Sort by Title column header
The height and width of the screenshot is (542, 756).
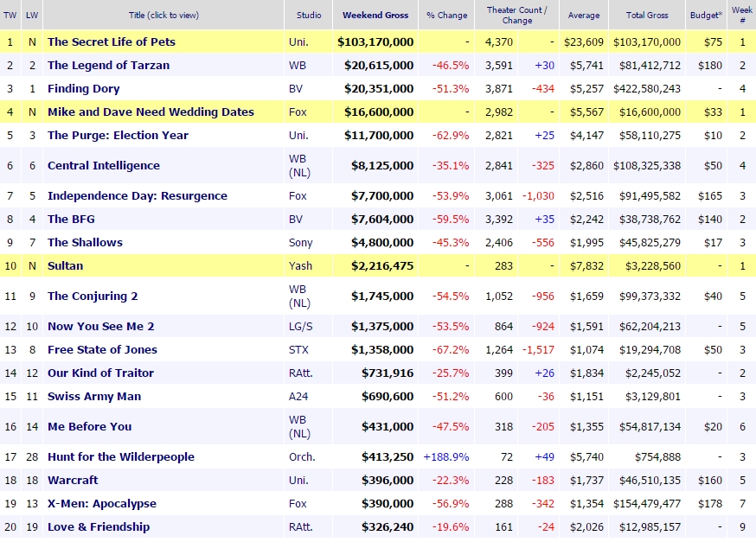click(163, 15)
